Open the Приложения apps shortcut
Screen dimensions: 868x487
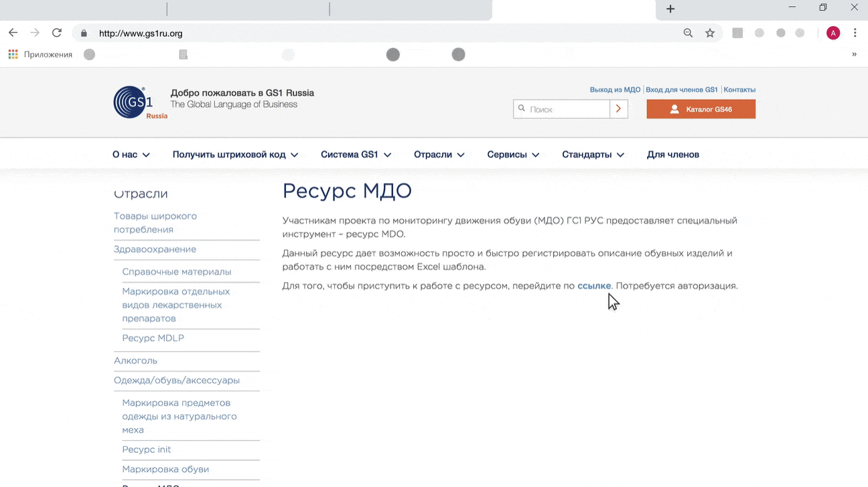(40, 54)
